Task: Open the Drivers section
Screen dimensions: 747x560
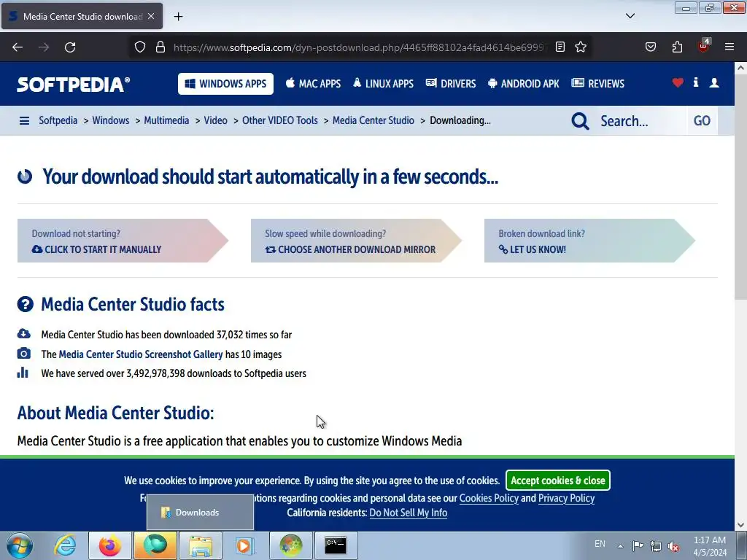Action: tap(451, 84)
